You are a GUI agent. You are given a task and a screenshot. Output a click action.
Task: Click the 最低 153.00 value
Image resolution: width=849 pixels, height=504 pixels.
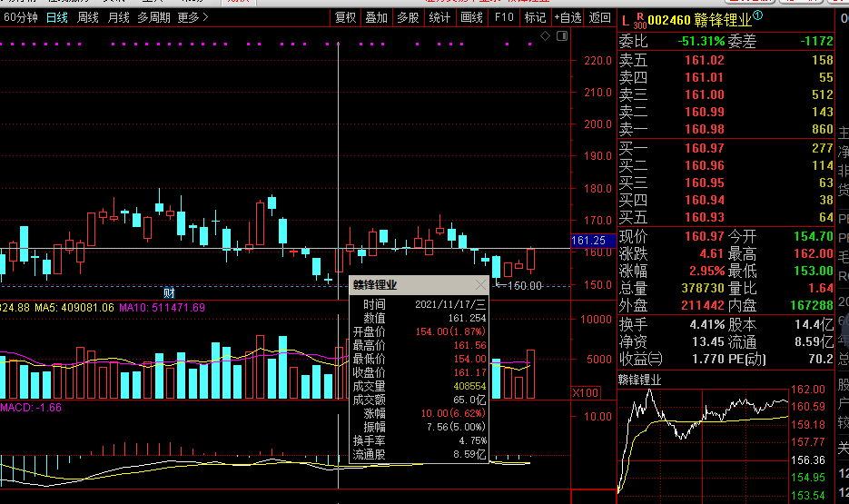[x=814, y=272]
